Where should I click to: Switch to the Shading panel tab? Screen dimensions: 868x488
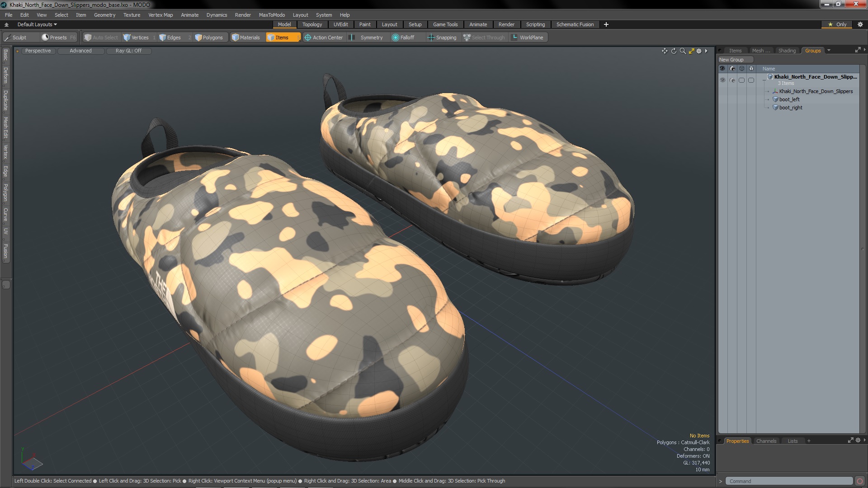[787, 51]
